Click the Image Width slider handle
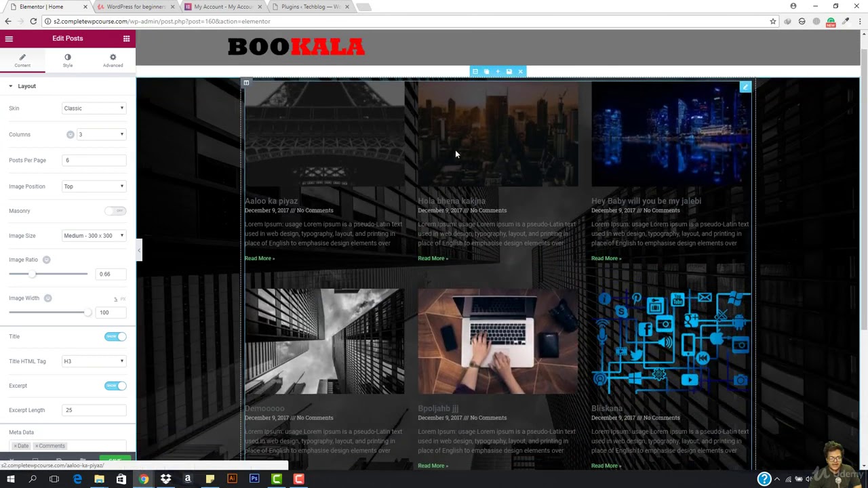The width and height of the screenshot is (868, 488). tap(87, 312)
